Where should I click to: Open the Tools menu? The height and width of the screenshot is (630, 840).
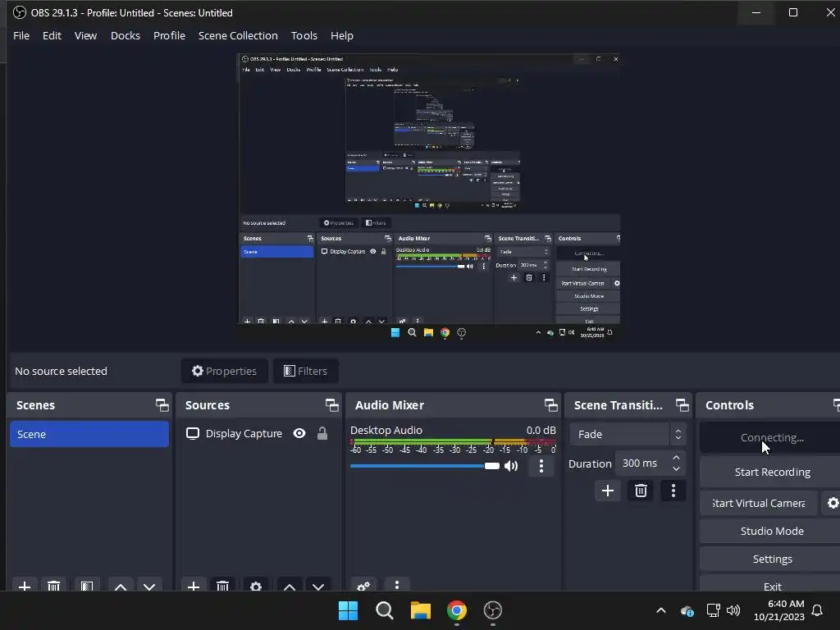(x=304, y=35)
